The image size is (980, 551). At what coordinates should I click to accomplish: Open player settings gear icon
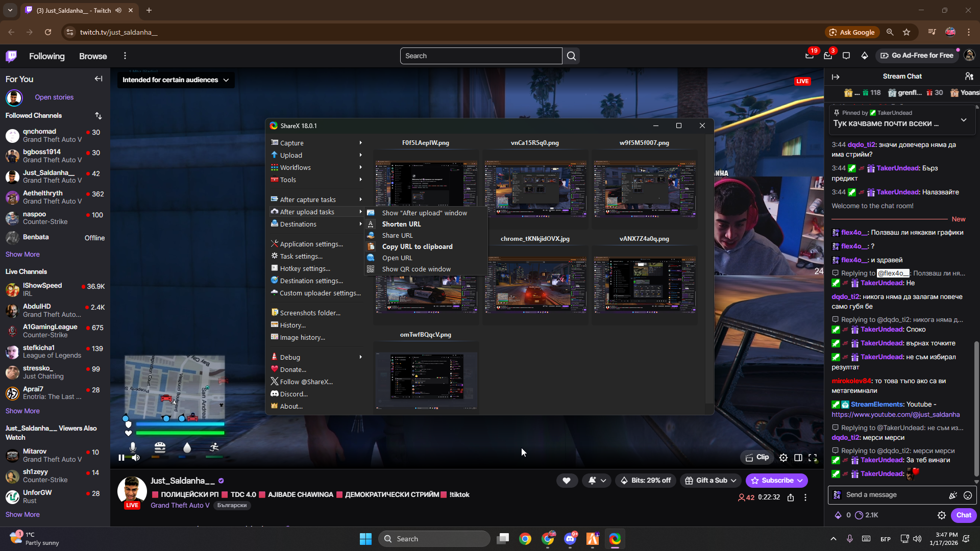point(783,458)
